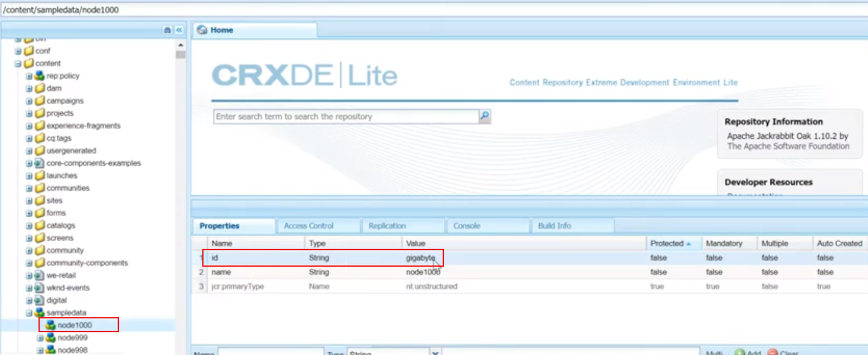Select the screens tree item
The height and width of the screenshot is (355, 868).
[x=60, y=238]
